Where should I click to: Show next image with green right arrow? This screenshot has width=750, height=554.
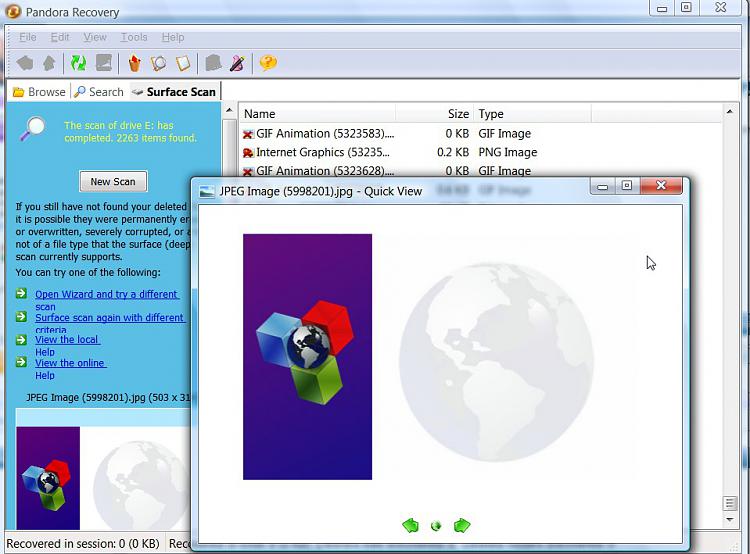click(x=462, y=525)
